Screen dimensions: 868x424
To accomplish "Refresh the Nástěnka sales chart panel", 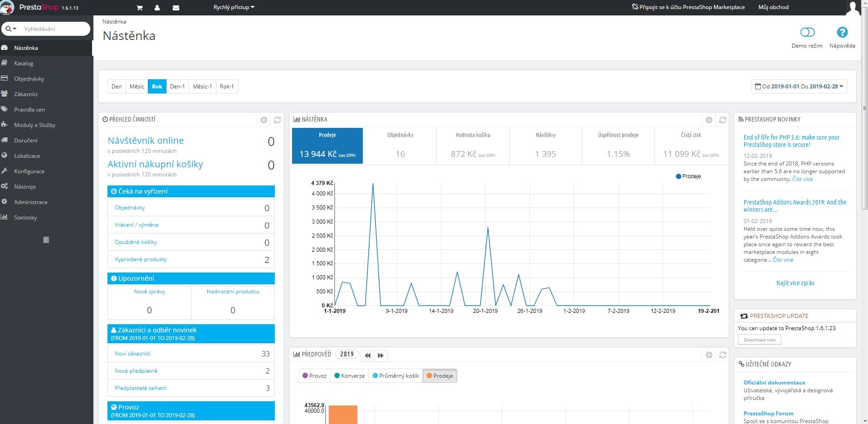I will click(x=722, y=120).
